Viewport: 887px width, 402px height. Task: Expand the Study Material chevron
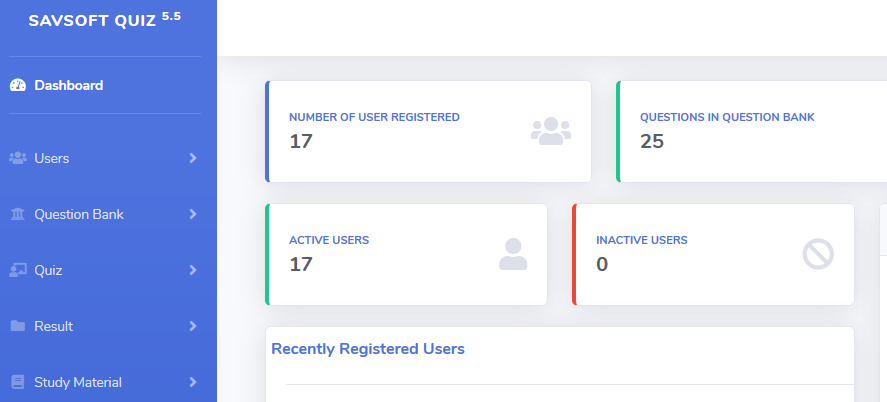pyautogui.click(x=193, y=382)
